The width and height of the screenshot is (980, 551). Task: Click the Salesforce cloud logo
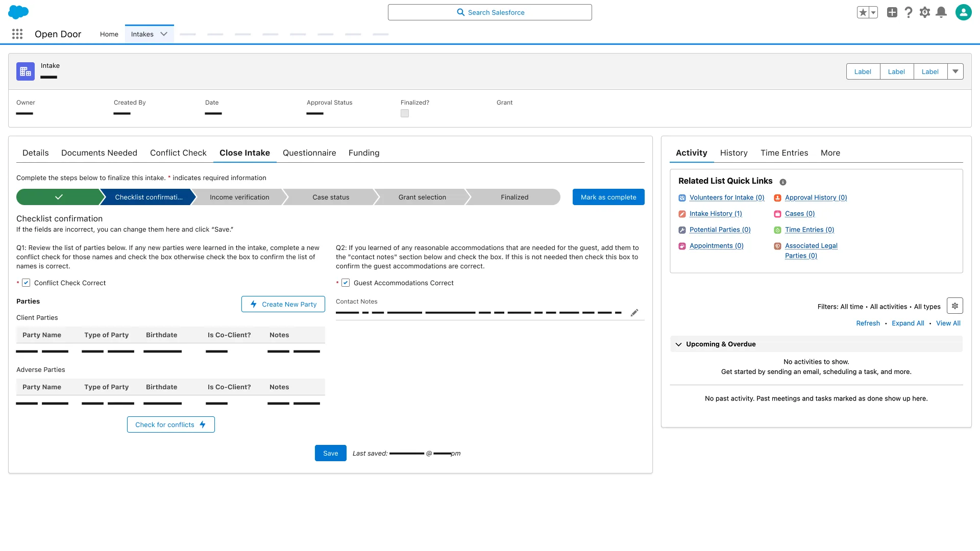tap(18, 12)
